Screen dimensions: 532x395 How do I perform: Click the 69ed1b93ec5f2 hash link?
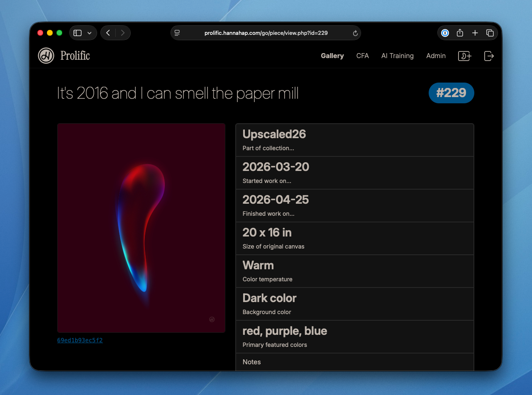pyautogui.click(x=80, y=340)
